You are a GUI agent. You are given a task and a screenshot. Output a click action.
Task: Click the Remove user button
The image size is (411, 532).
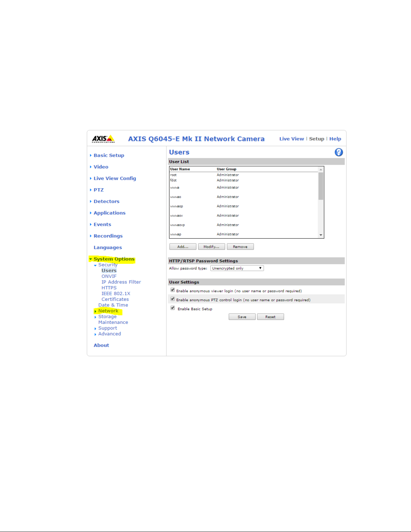(x=240, y=247)
